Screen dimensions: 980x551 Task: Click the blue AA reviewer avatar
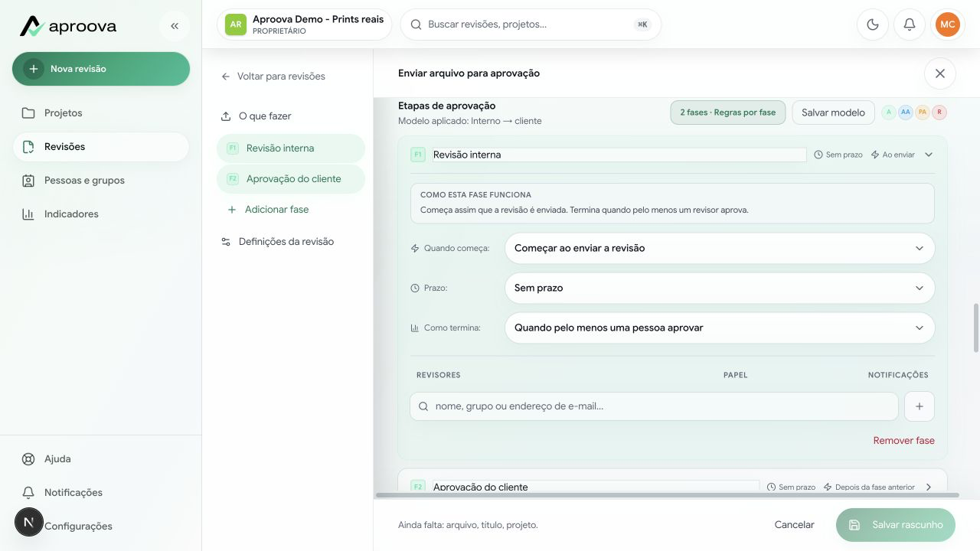906,112
